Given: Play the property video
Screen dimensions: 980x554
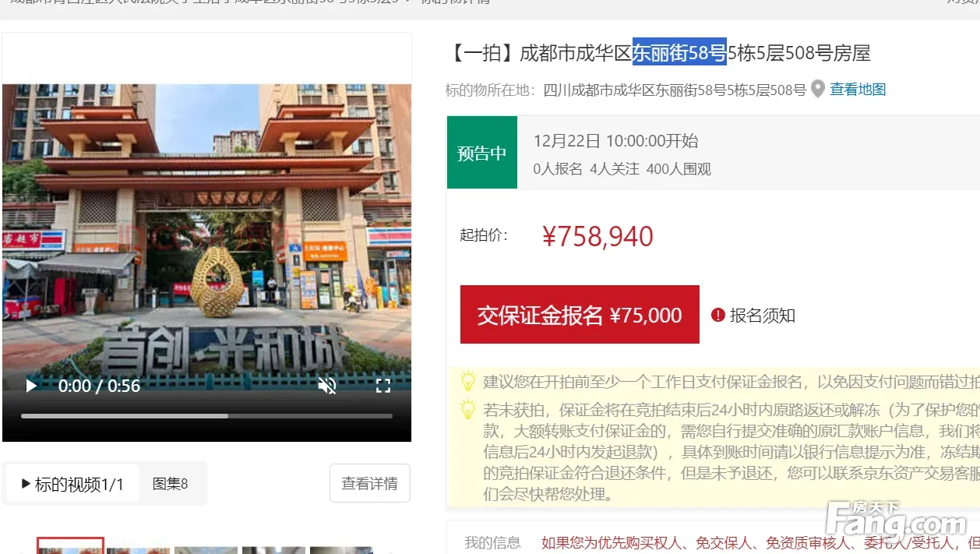Looking at the screenshot, I should click(x=31, y=386).
